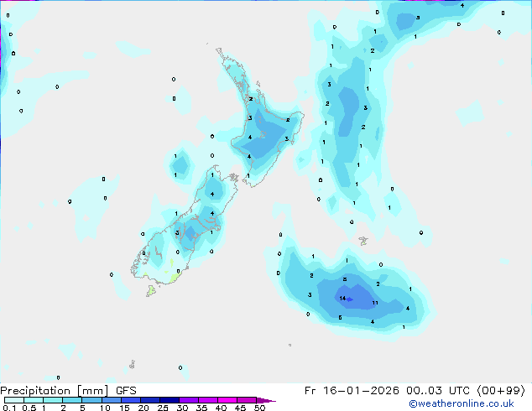Pick the 5–10 mm legend swatch

[92, 400]
